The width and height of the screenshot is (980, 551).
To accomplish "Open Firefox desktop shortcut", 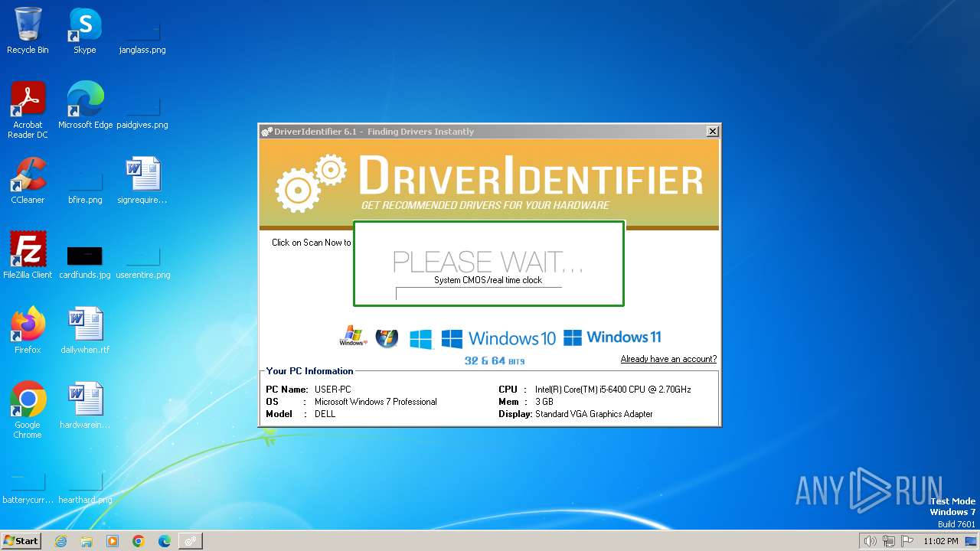I will coord(28,331).
